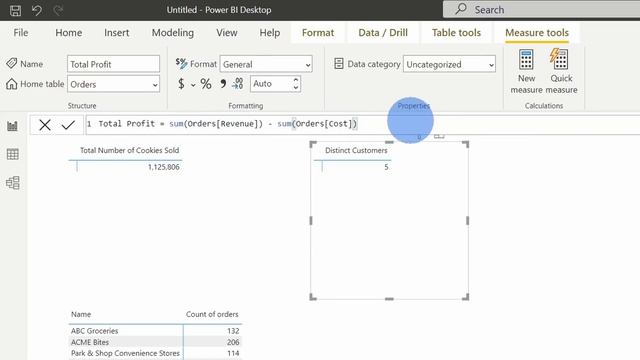Select the ACME Bites row
Image resolution: width=640 pixels, height=360 pixels.
coord(155,342)
